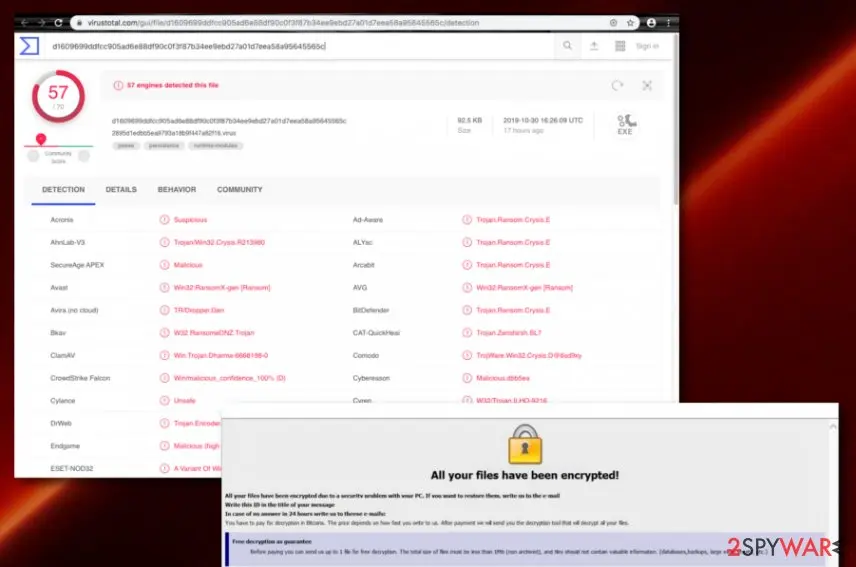The height and width of the screenshot is (567, 856).
Task: Click the Avira (no cloud) engine name
Action: (x=74, y=311)
